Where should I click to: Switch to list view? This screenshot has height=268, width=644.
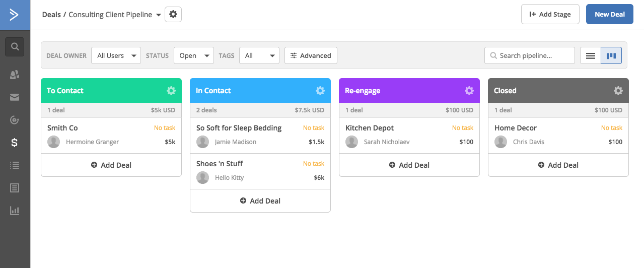[x=591, y=55]
